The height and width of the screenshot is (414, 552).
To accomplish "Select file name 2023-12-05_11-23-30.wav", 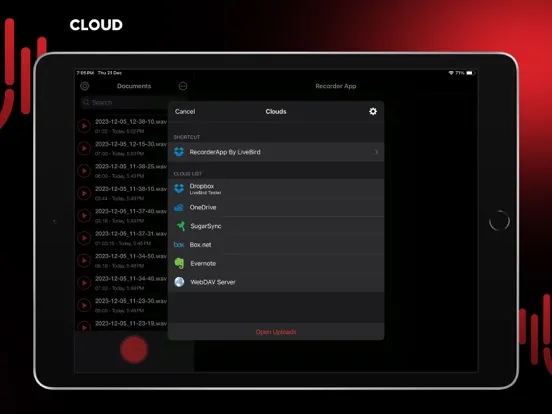I will [x=131, y=301].
